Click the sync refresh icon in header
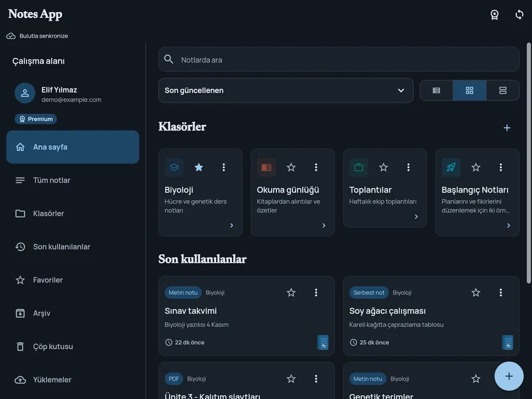Screen dimensions: 532x399 click(519, 14)
